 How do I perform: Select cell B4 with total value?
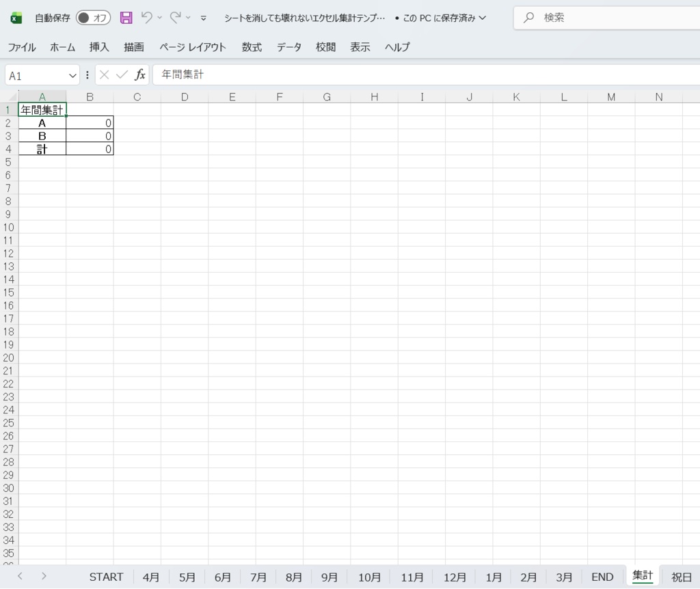90,149
